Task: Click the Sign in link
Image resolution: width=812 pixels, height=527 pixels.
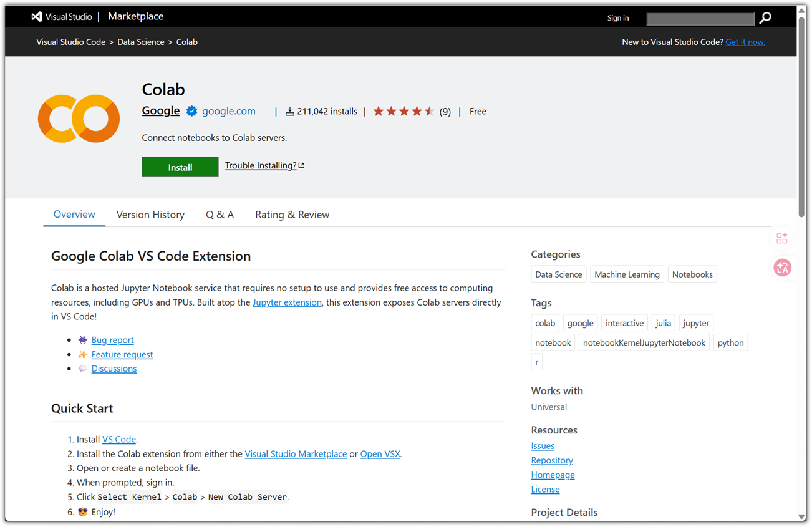Action: click(618, 18)
